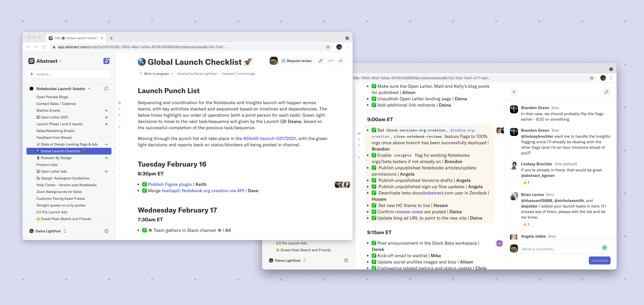The width and height of the screenshot is (644, 305).
Task: Reload page in front browser window
Action: point(44,47)
